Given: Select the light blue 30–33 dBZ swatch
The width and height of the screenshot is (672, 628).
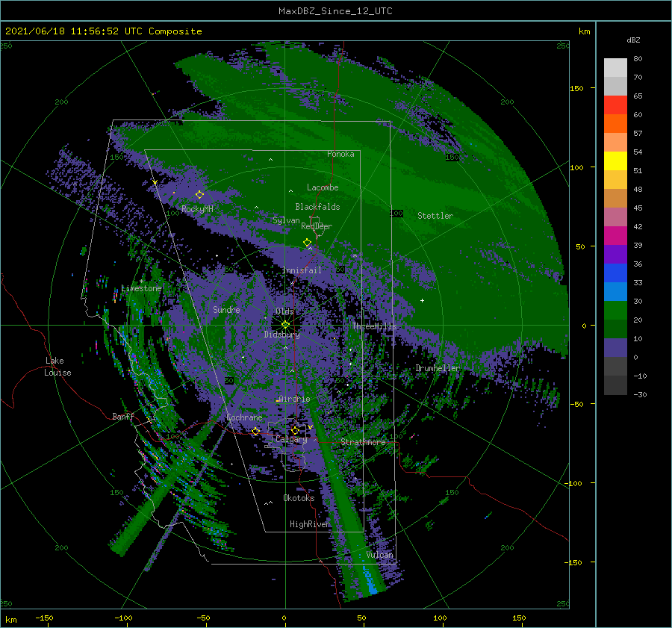Looking at the screenshot, I should click(615, 291).
